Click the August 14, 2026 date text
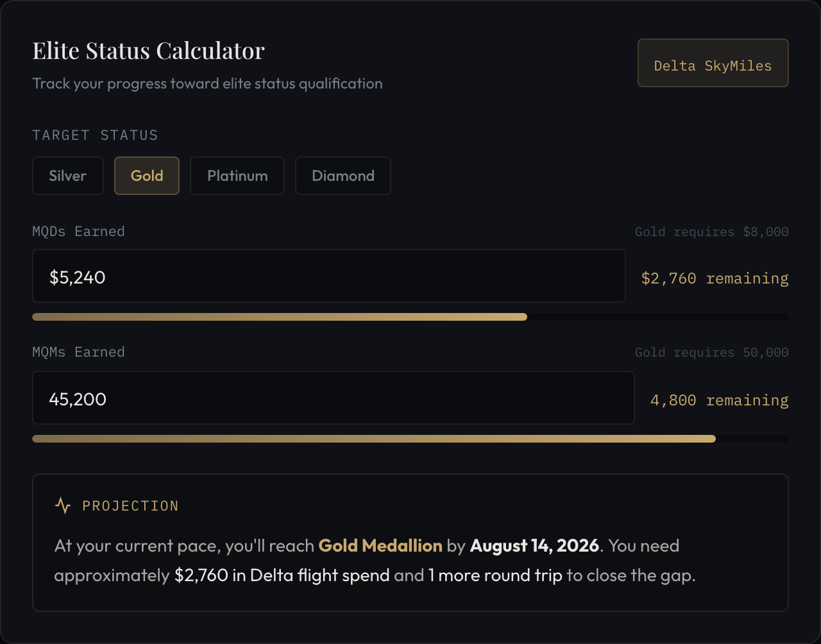The width and height of the screenshot is (821, 644). [534, 545]
